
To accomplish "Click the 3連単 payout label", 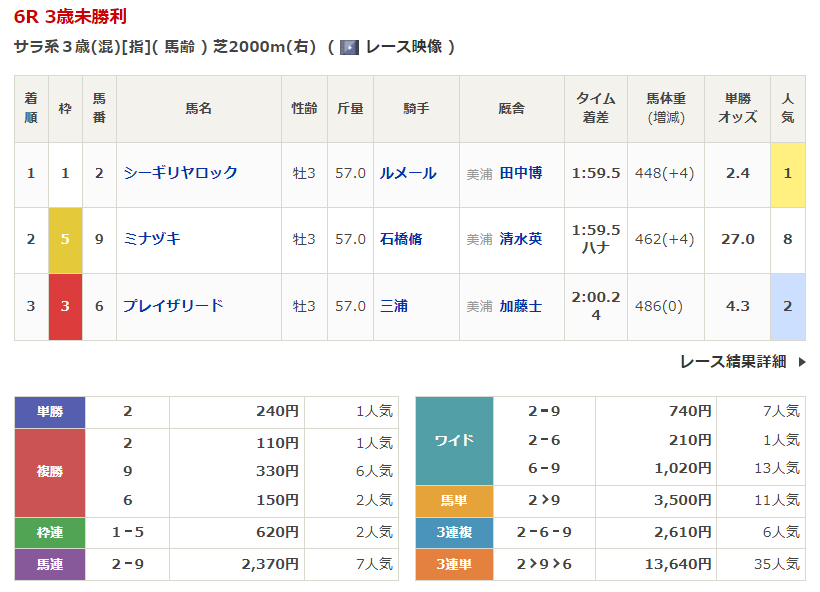I will pyautogui.click(x=454, y=564).
